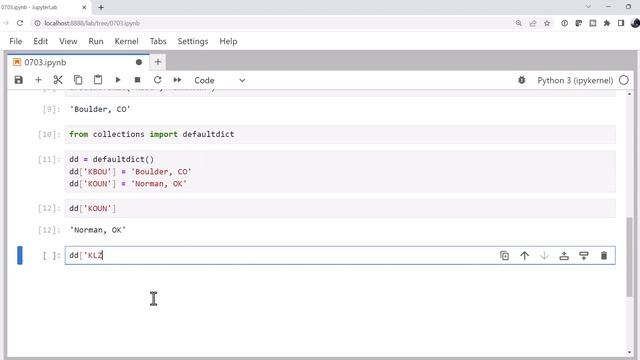The width and height of the screenshot is (640, 360).
Task: Open the browser extensions puzzle icon
Action: 607,23
